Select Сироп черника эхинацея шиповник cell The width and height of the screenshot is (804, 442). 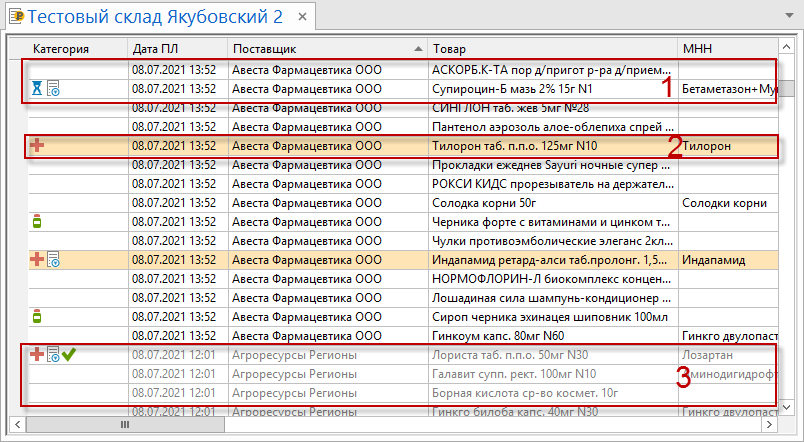[x=553, y=316]
